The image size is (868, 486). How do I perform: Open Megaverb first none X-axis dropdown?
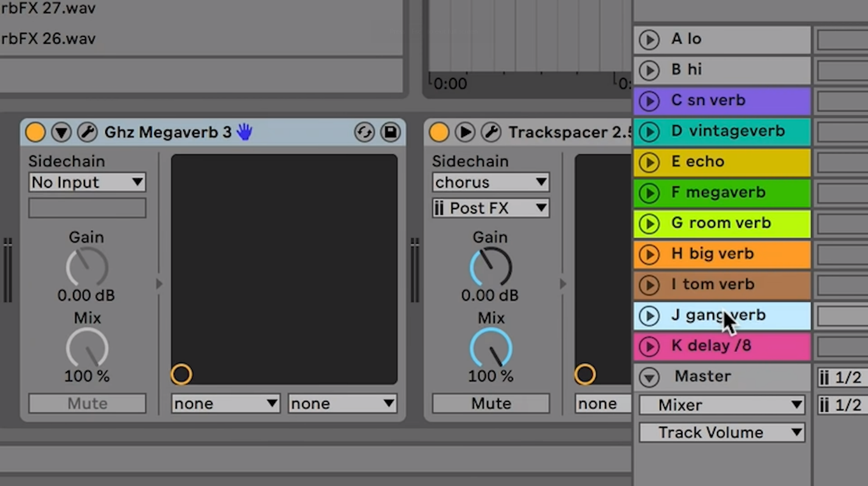click(x=225, y=403)
